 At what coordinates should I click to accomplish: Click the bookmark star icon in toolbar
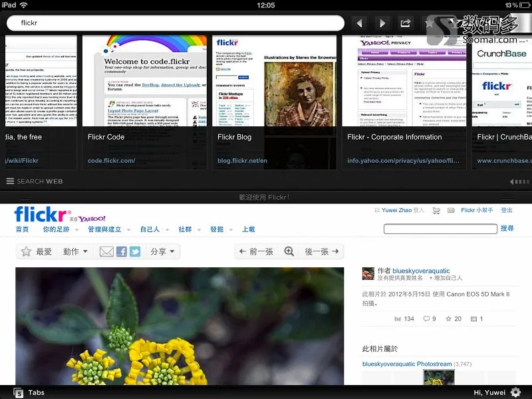pos(429,23)
